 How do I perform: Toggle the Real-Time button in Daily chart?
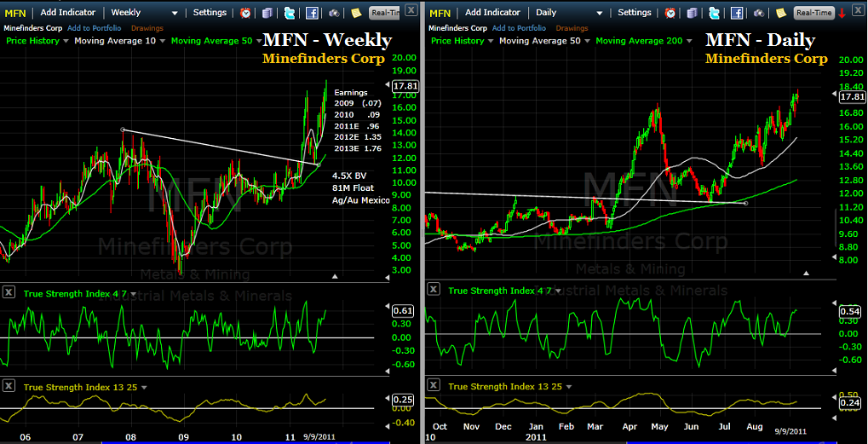click(813, 13)
